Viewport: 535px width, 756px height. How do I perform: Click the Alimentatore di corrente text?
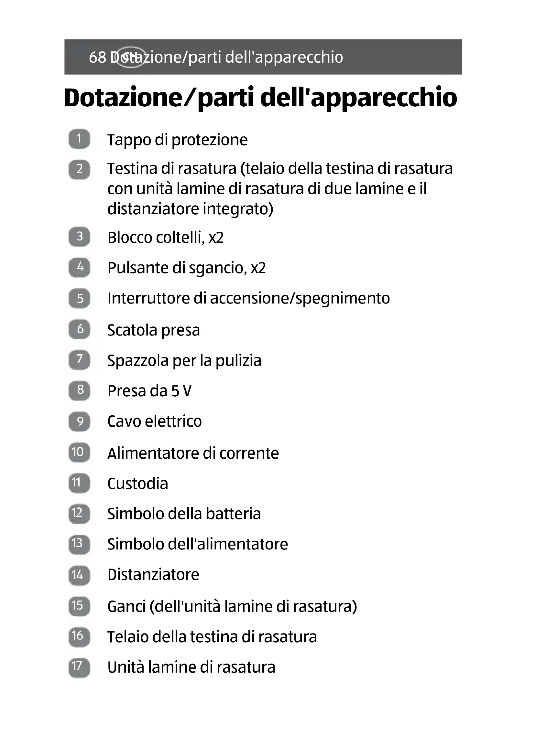click(x=193, y=453)
